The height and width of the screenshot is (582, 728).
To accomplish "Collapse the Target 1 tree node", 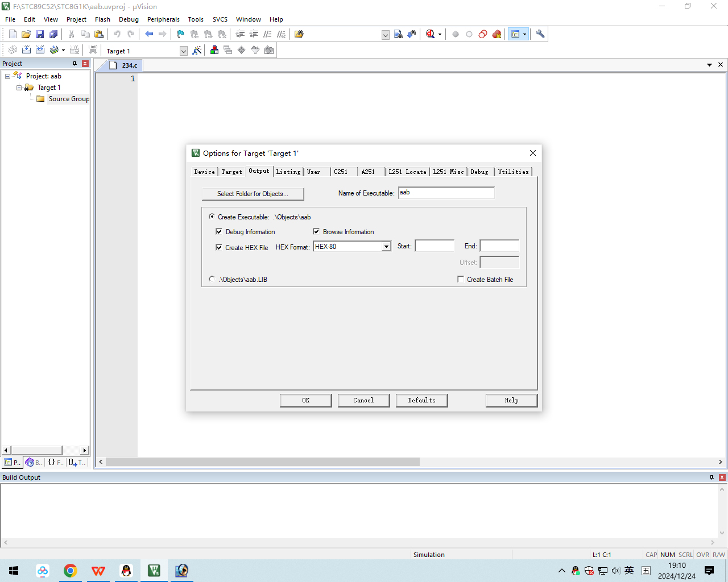I will coord(19,88).
